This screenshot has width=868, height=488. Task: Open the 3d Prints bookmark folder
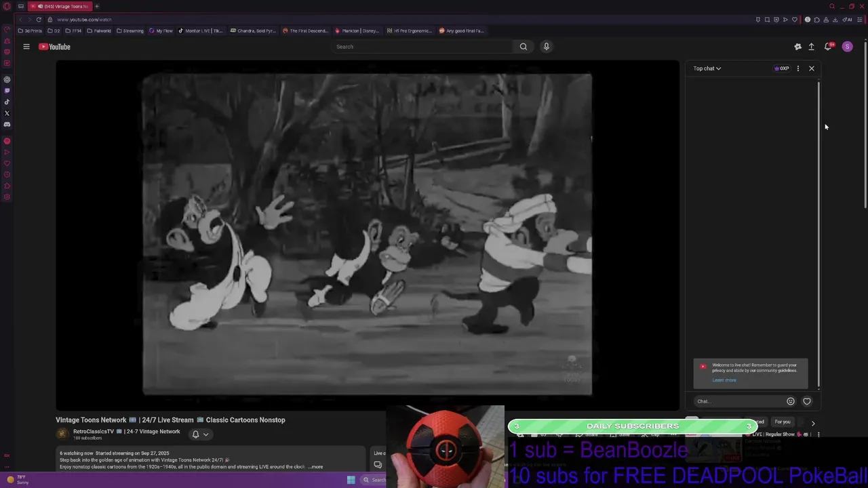[30, 30]
